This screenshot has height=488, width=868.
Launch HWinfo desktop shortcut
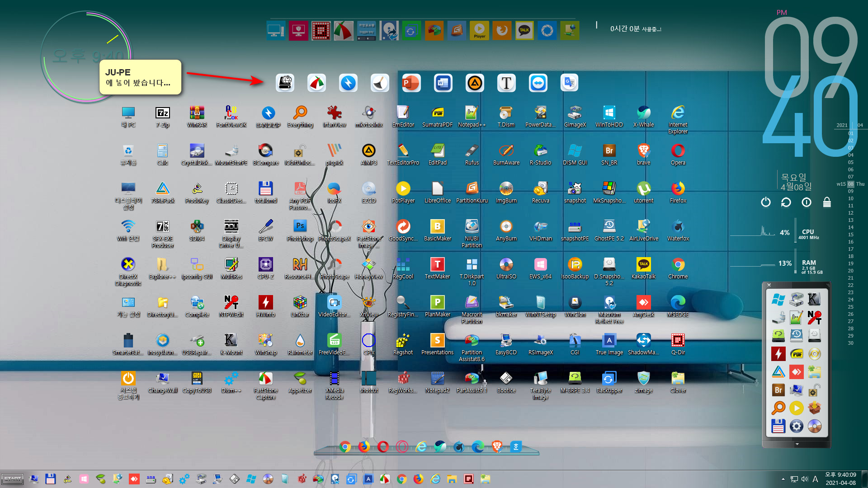[x=265, y=306]
